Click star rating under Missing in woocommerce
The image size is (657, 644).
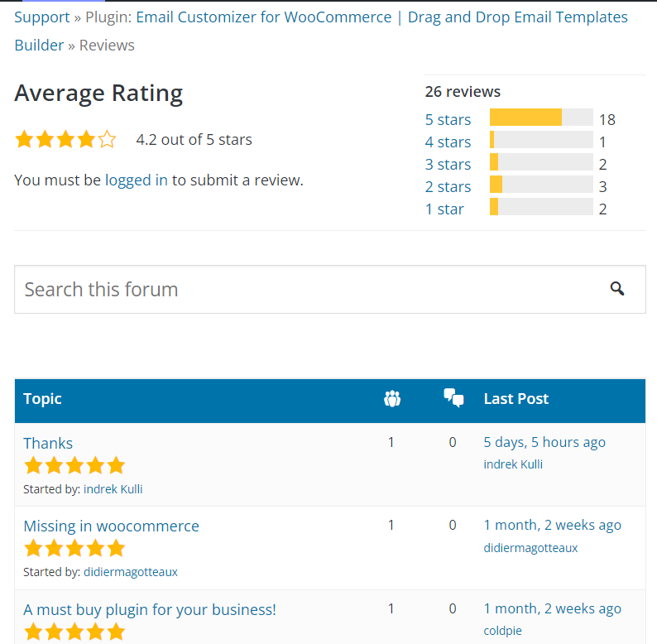click(x=74, y=548)
